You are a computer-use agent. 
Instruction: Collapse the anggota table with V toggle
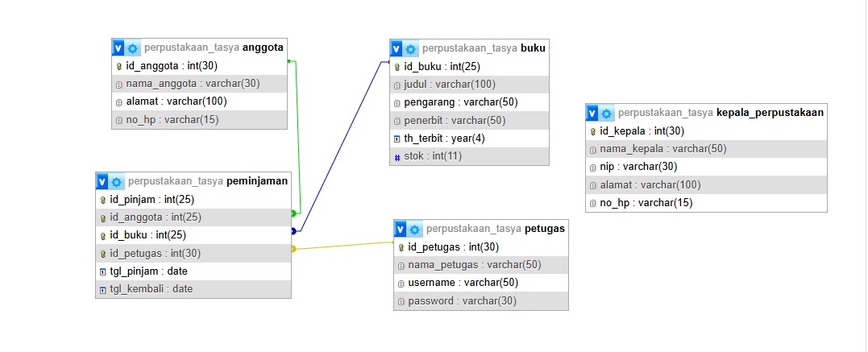(x=118, y=48)
